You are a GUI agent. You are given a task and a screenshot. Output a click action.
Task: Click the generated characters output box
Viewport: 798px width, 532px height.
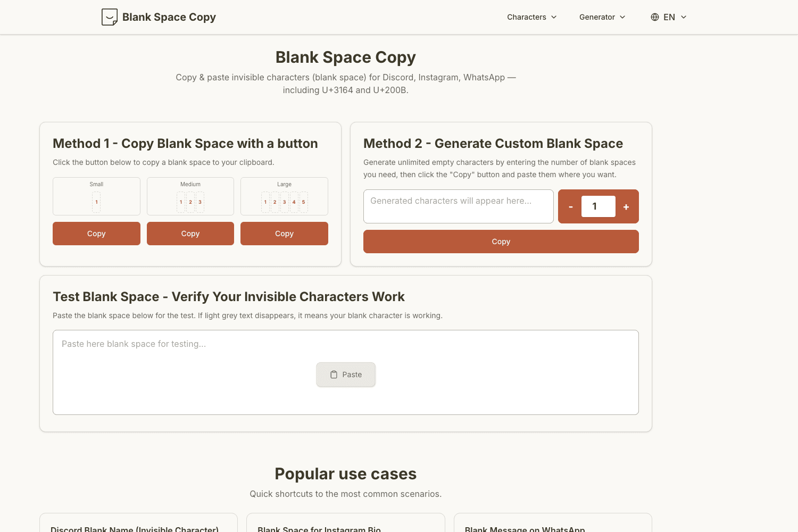(x=459, y=206)
